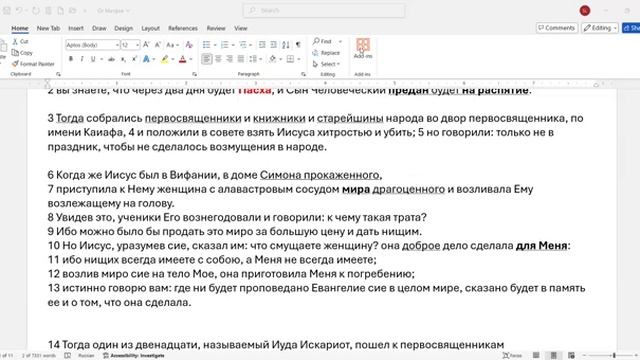The image size is (640, 360).
Task: Toggle Show/Hide paragraph marks
Action: click(298, 44)
